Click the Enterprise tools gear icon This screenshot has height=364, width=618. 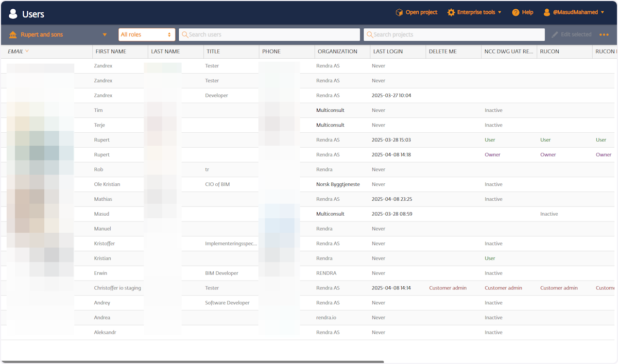[451, 12]
